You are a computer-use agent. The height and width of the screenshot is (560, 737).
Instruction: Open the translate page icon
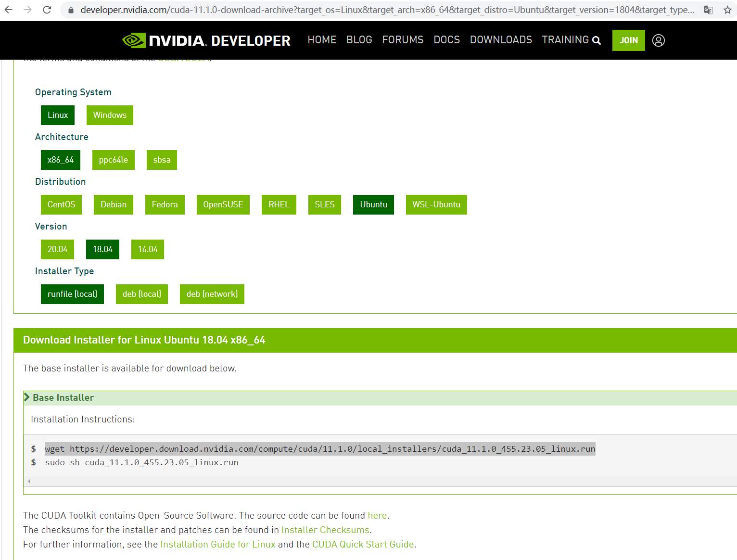click(708, 10)
